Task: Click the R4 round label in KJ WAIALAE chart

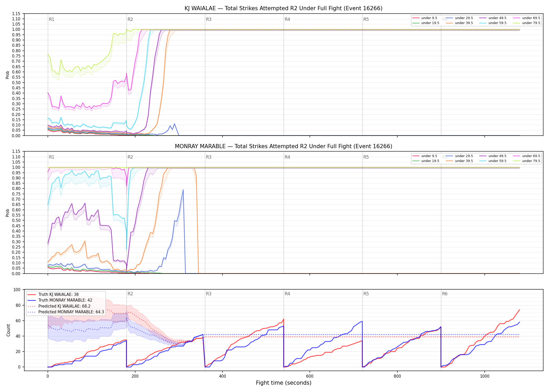Action: [287, 19]
